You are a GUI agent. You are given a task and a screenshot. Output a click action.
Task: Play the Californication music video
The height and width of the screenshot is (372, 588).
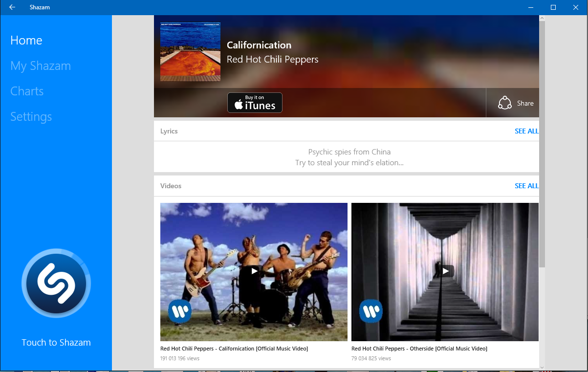click(254, 271)
